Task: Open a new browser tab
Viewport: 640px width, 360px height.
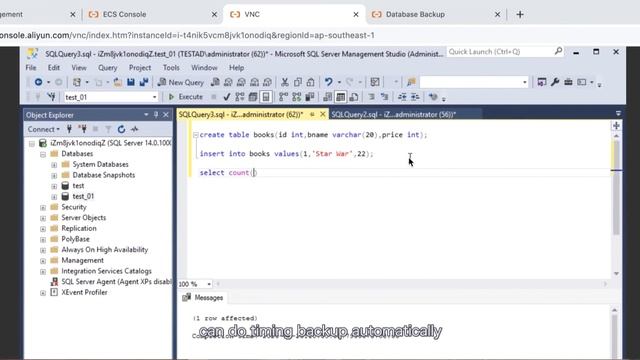Action: 520,14
